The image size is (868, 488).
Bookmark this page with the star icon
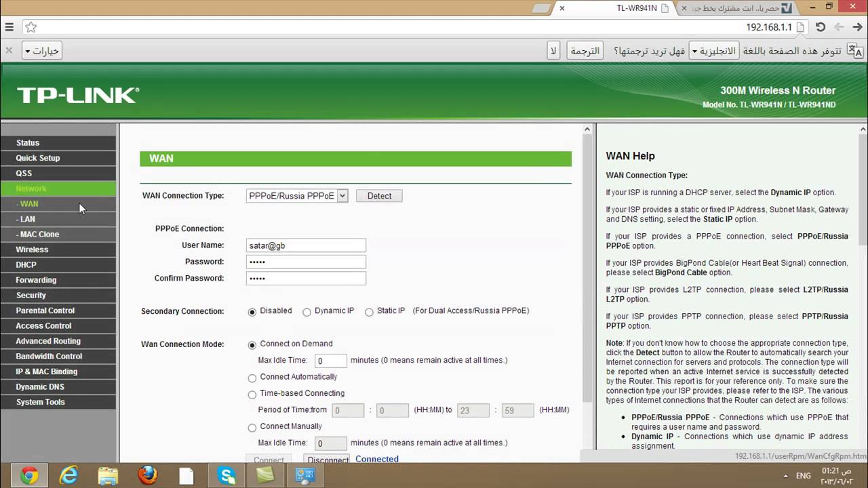[31, 27]
